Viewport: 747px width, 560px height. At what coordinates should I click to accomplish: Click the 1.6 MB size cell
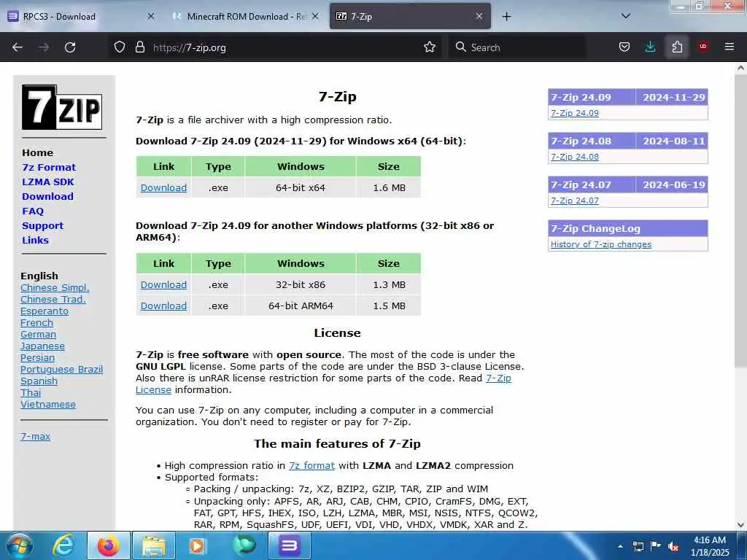click(x=389, y=187)
